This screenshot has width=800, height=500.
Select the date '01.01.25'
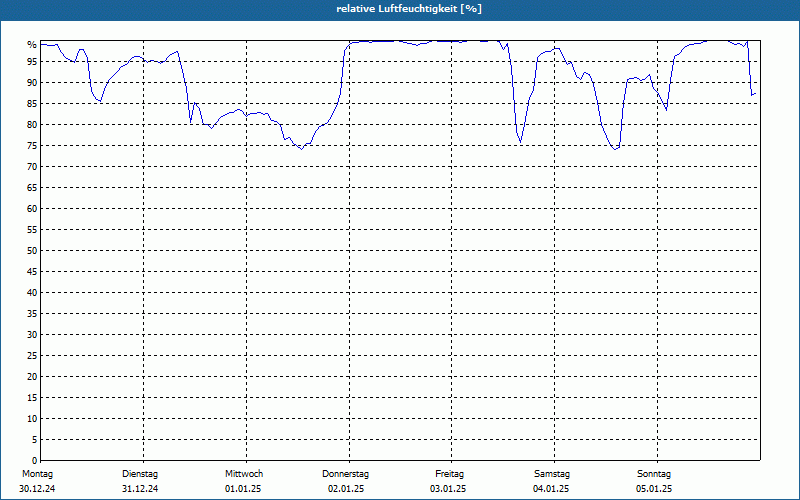coord(243,489)
